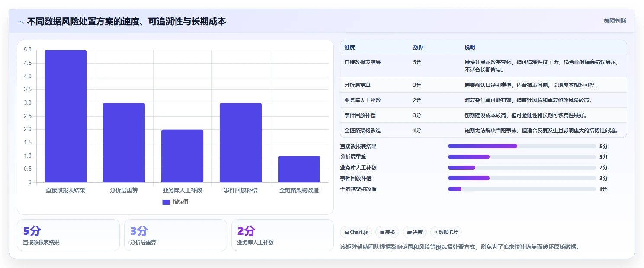Click the 表格 chip
The image size is (644, 268).
[387, 232]
